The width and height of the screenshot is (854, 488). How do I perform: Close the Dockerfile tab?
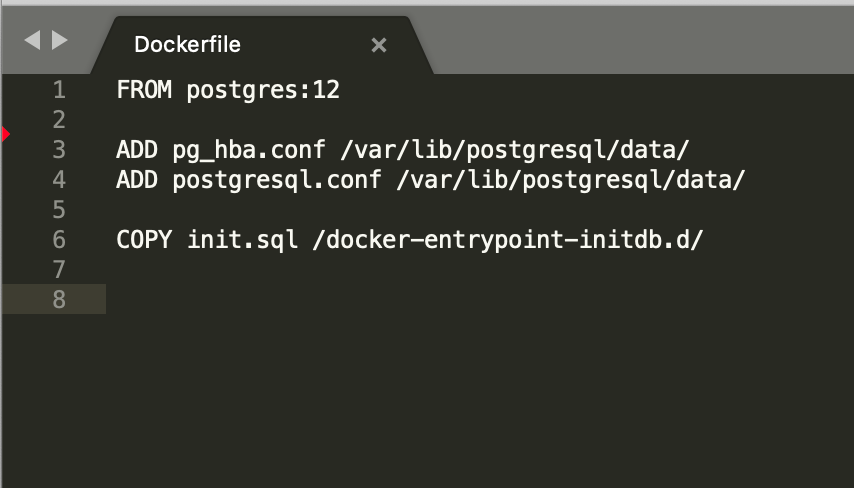379,45
